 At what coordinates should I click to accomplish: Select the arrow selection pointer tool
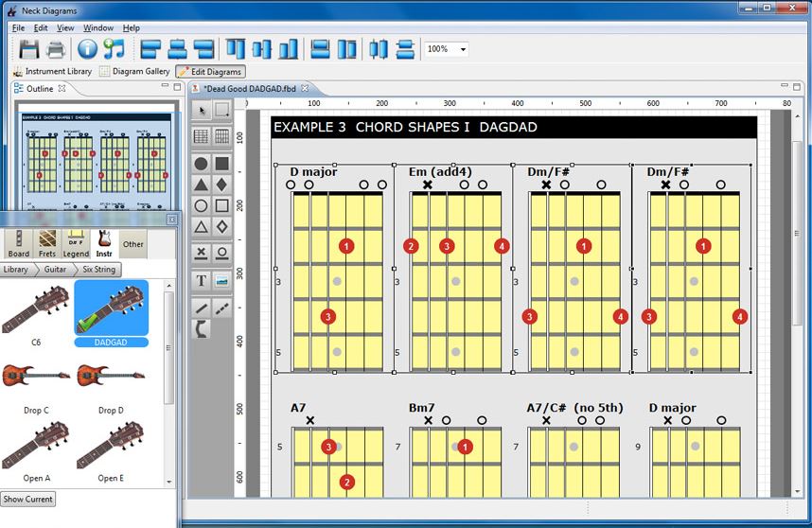201,111
